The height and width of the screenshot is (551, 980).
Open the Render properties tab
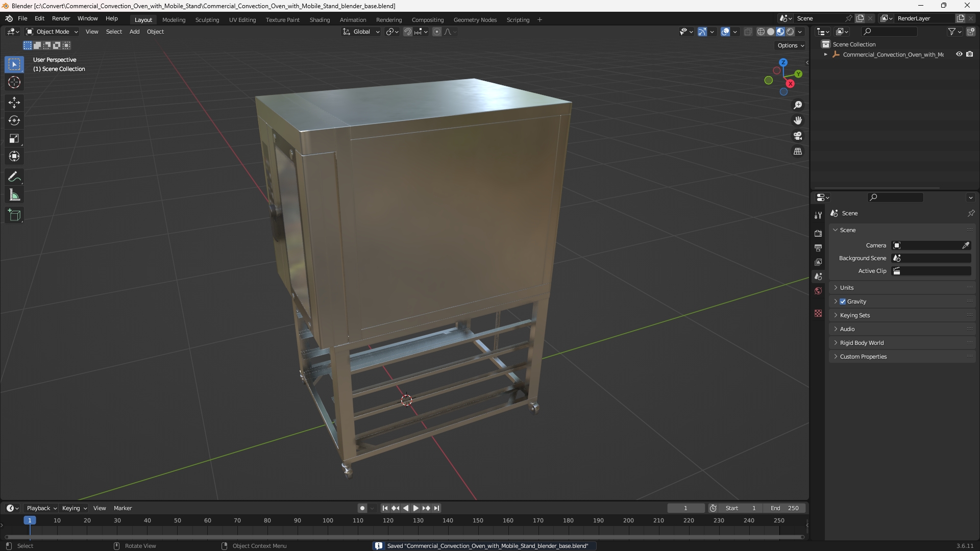pos(818,233)
